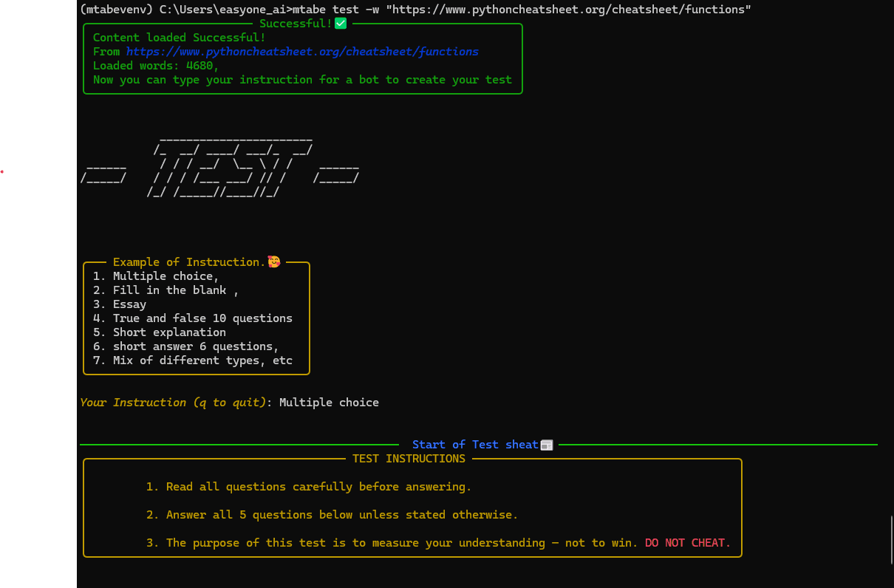Click the red notification dot on left edge

point(2,171)
